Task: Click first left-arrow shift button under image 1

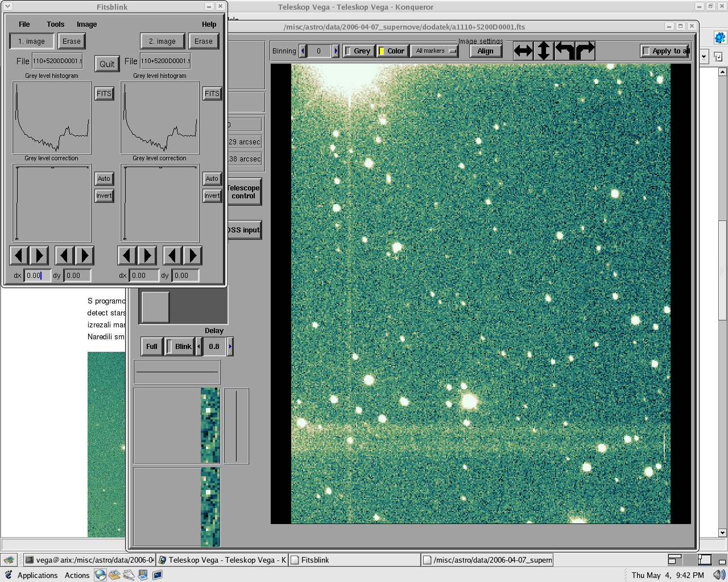Action: point(19,256)
